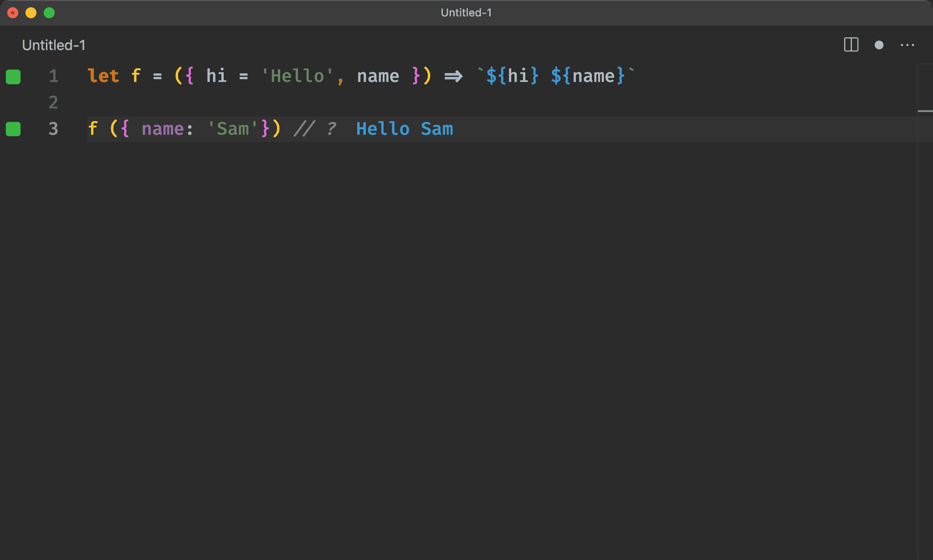933x560 pixels.
Task: Click green coverage marker on line 1
Action: tap(13, 76)
